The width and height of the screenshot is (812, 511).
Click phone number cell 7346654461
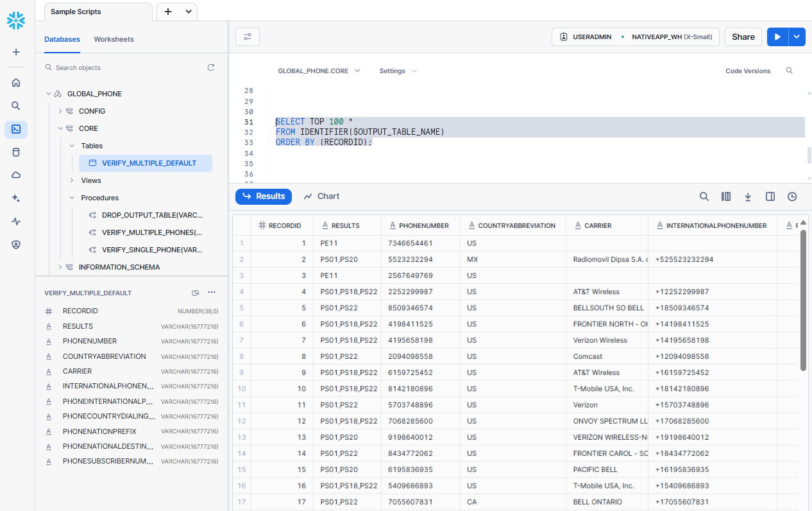point(421,243)
